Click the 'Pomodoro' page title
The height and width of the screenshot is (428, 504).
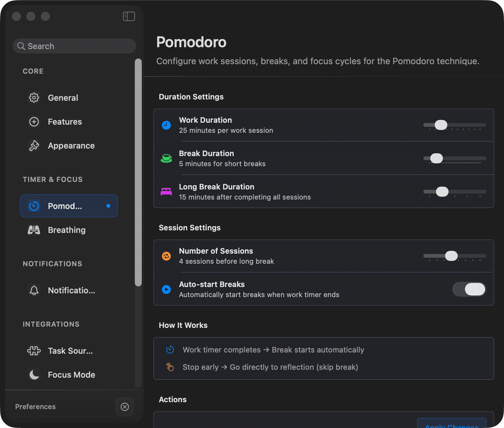(191, 42)
